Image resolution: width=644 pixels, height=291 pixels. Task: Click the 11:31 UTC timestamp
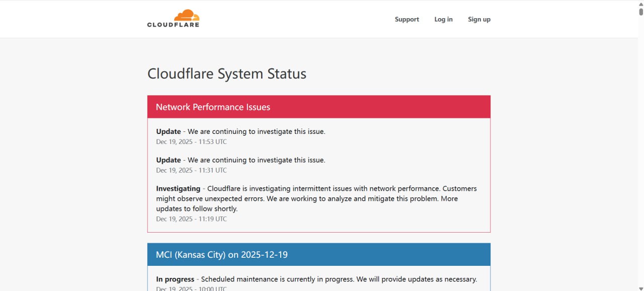pos(191,170)
